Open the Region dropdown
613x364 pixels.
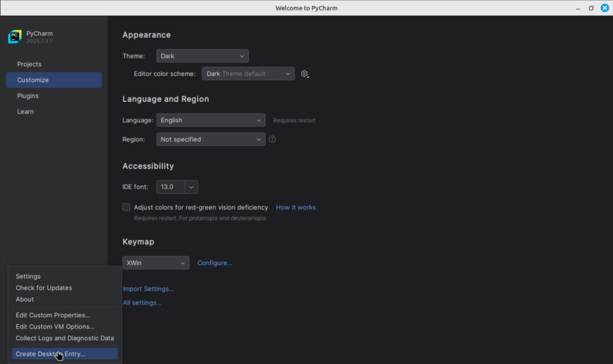[210, 139]
